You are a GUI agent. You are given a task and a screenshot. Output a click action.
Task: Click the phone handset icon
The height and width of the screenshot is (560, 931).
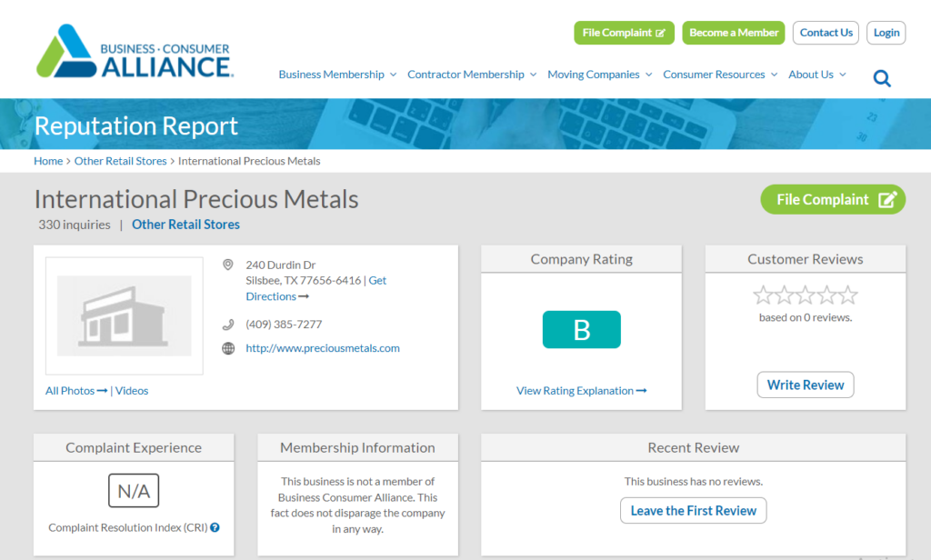pos(228,325)
